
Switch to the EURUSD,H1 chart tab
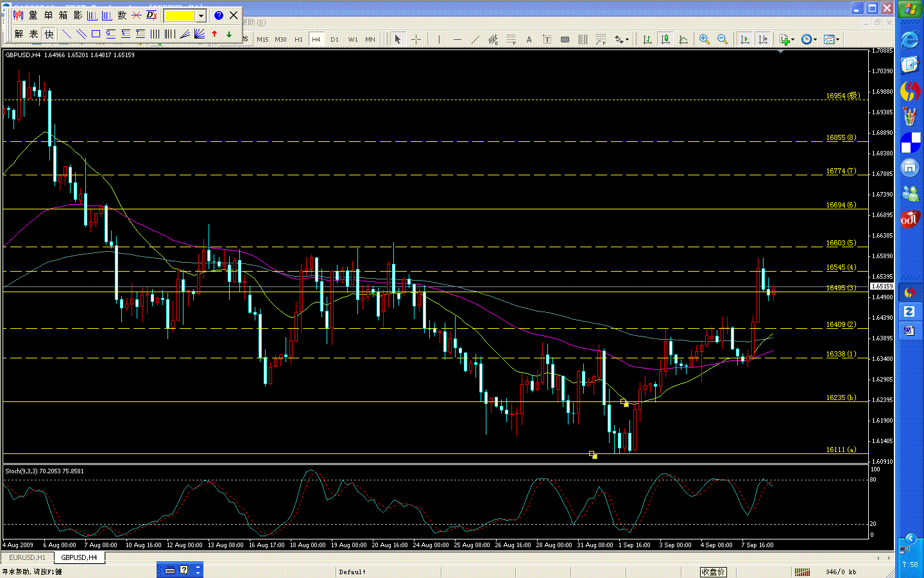pos(27,557)
